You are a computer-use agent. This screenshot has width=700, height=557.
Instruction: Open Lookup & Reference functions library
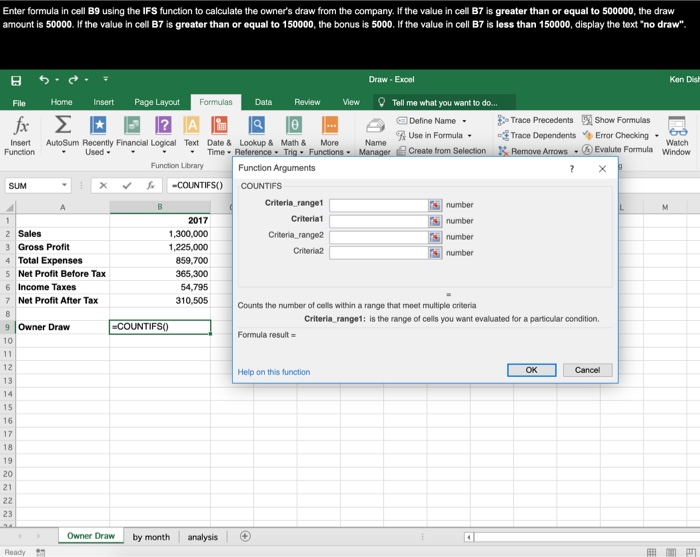[x=256, y=135]
